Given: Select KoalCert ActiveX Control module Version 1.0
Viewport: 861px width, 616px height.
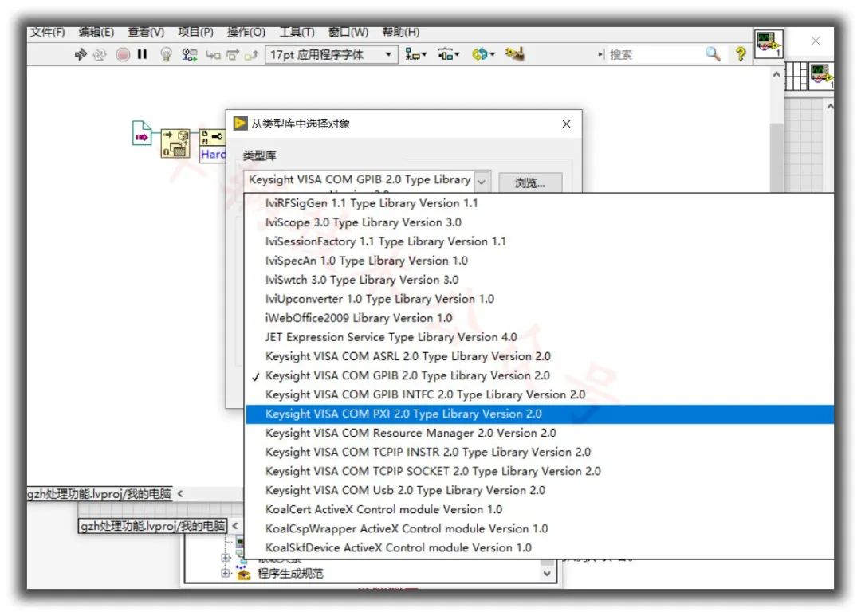Looking at the screenshot, I should click(539, 509).
